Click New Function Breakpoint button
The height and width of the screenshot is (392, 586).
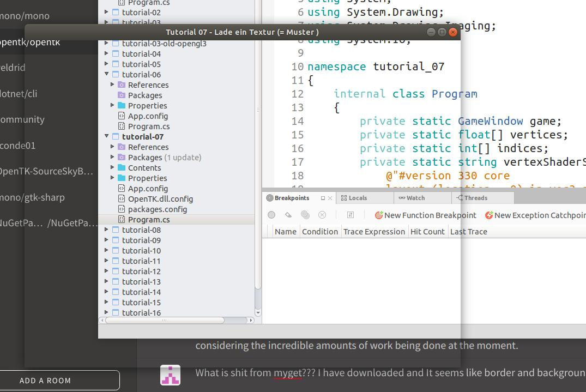click(x=425, y=215)
